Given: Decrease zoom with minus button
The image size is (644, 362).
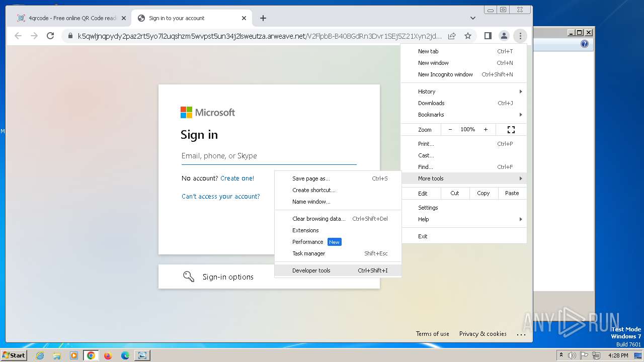Looking at the screenshot, I should pyautogui.click(x=450, y=130).
